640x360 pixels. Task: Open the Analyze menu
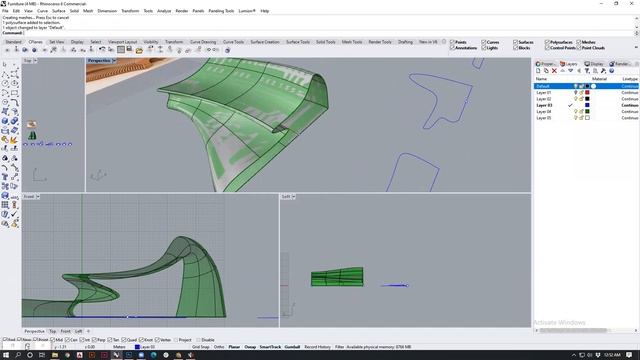[164, 11]
